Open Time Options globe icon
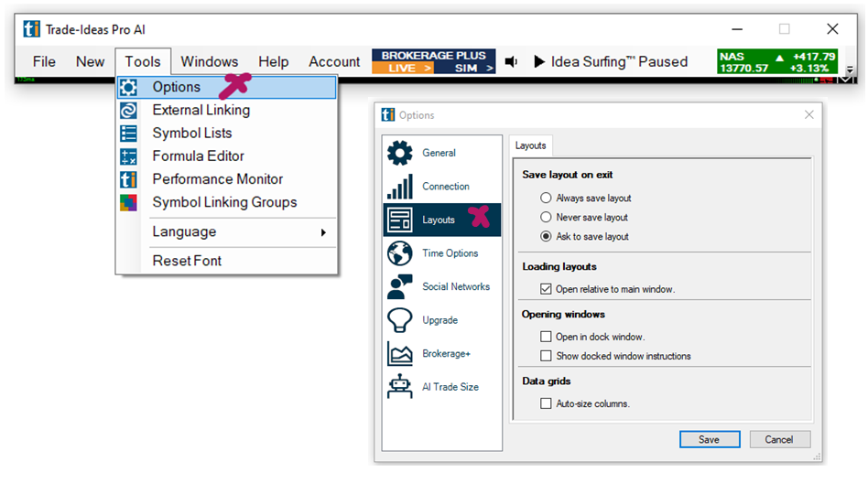The height and width of the screenshot is (483, 868). [400, 253]
